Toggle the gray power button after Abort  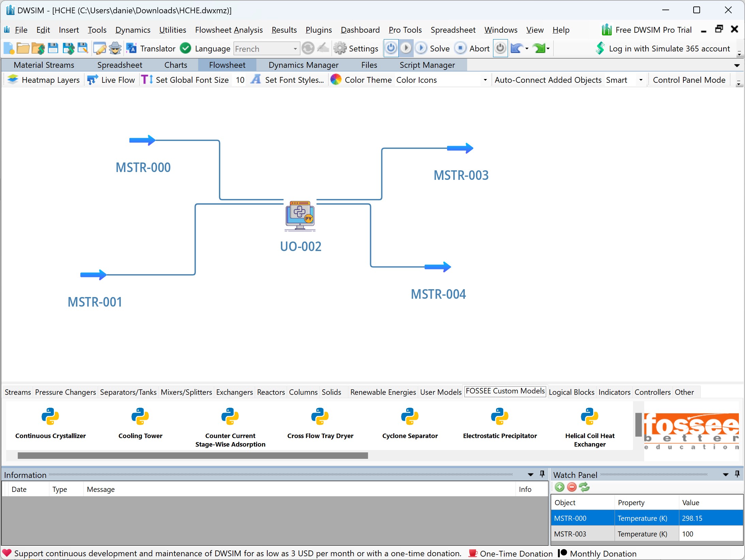(500, 48)
